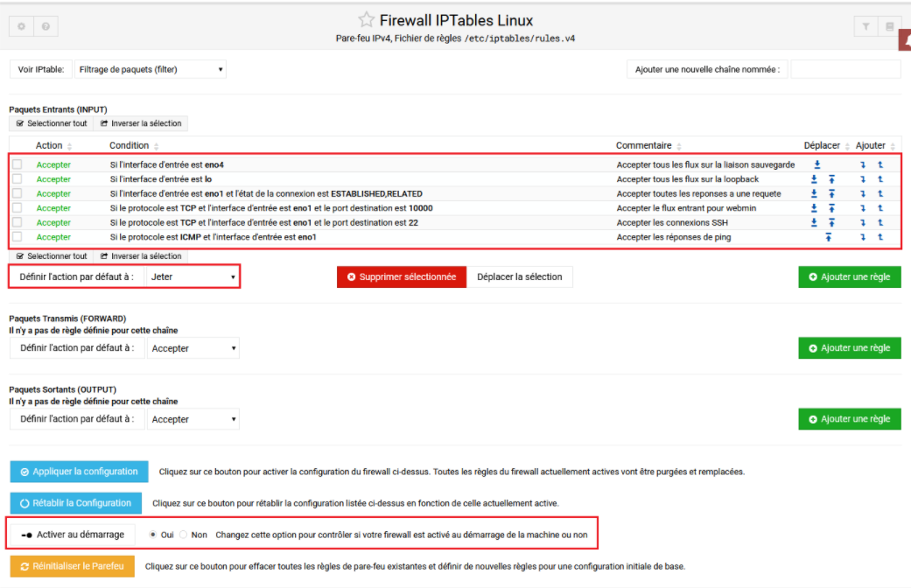Open INPUT default action dropdown 'Jeter'
This screenshot has height=588, width=911.
[x=193, y=277]
